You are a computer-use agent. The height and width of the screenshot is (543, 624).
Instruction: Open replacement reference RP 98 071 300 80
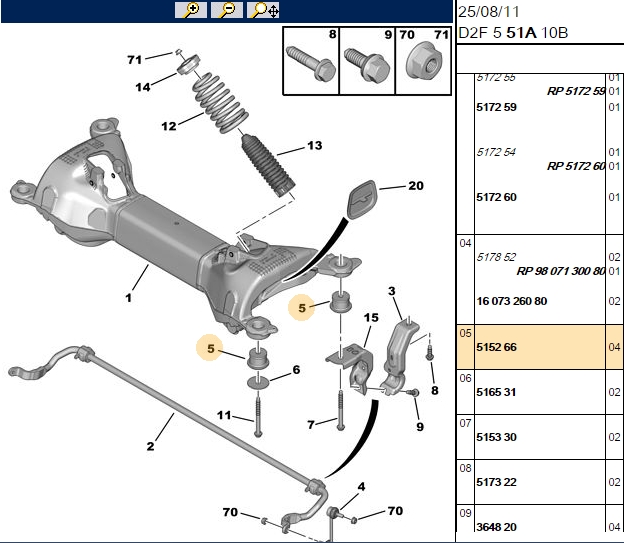point(561,271)
